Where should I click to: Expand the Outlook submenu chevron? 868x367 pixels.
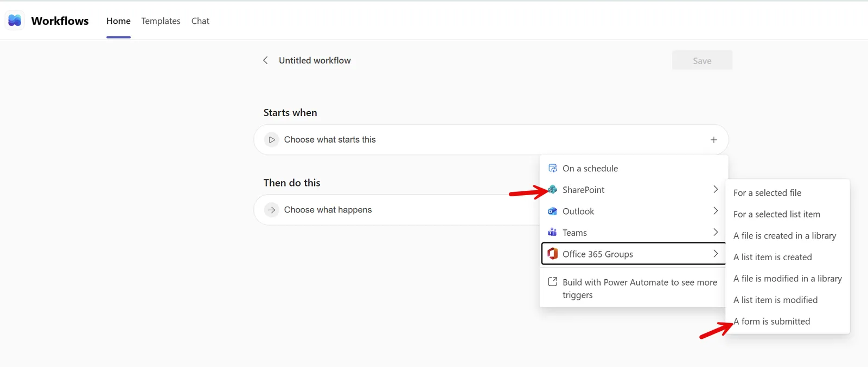[716, 211]
